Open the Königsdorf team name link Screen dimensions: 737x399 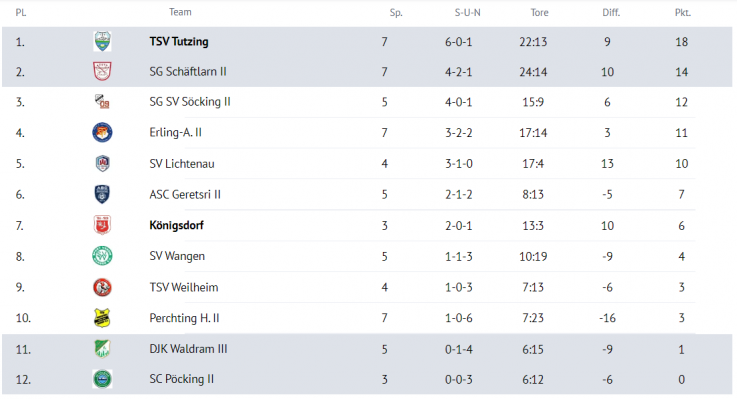(x=176, y=225)
